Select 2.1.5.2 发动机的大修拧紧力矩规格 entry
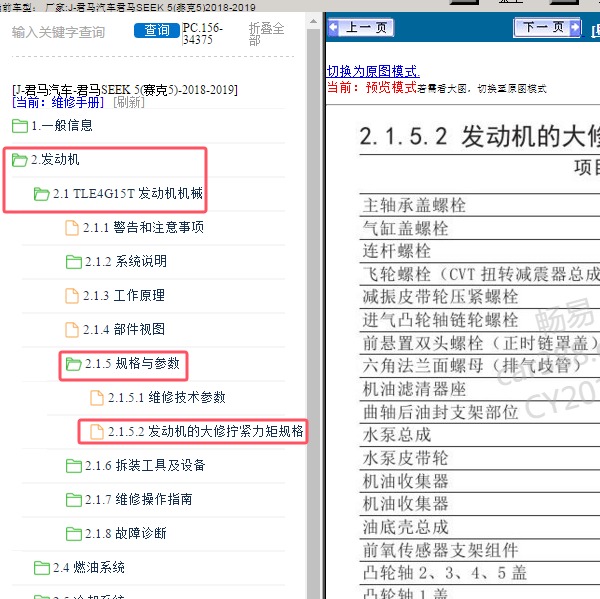The image size is (600, 599). click(x=206, y=432)
